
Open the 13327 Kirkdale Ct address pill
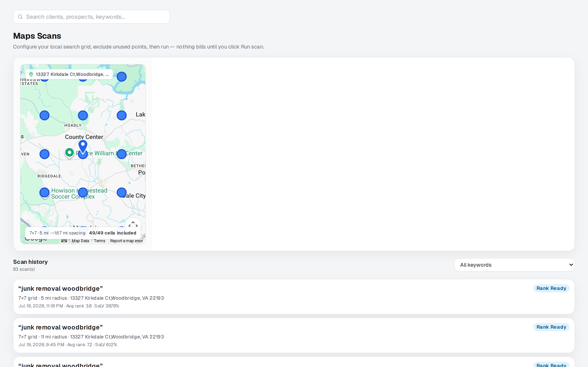[69, 74]
